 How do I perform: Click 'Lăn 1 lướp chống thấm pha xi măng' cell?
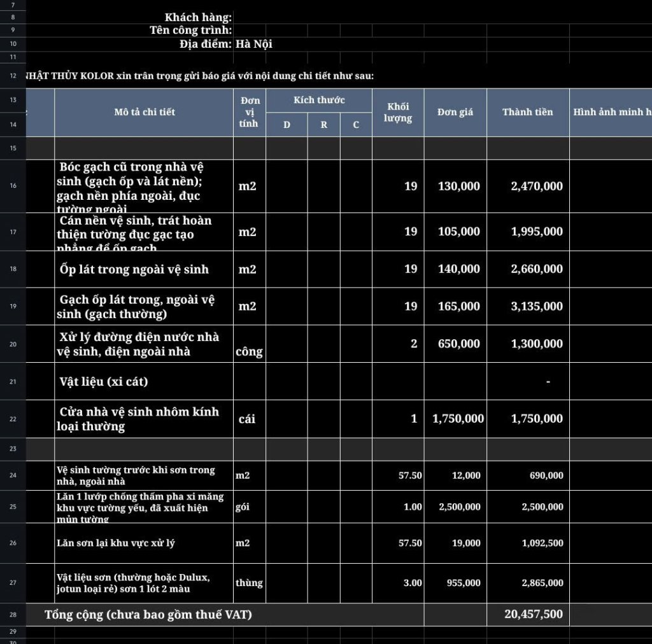[144, 507]
